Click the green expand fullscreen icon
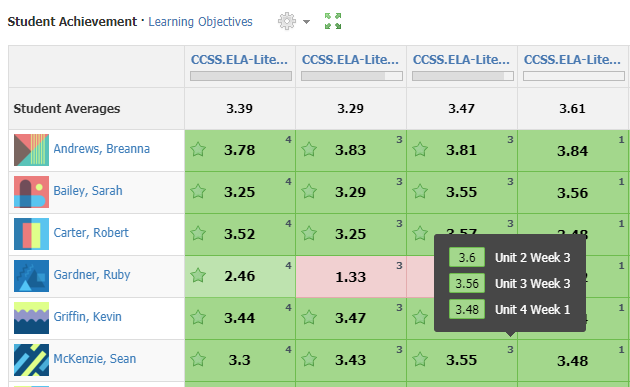Viewport: 630px width, 387px height. click(x=333, y=21)
